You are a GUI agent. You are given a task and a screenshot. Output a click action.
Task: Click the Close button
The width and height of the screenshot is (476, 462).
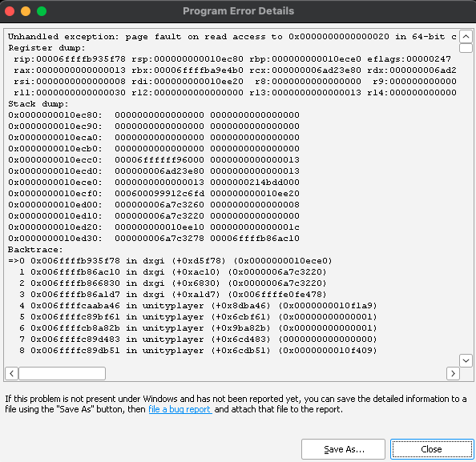(432, 449)
